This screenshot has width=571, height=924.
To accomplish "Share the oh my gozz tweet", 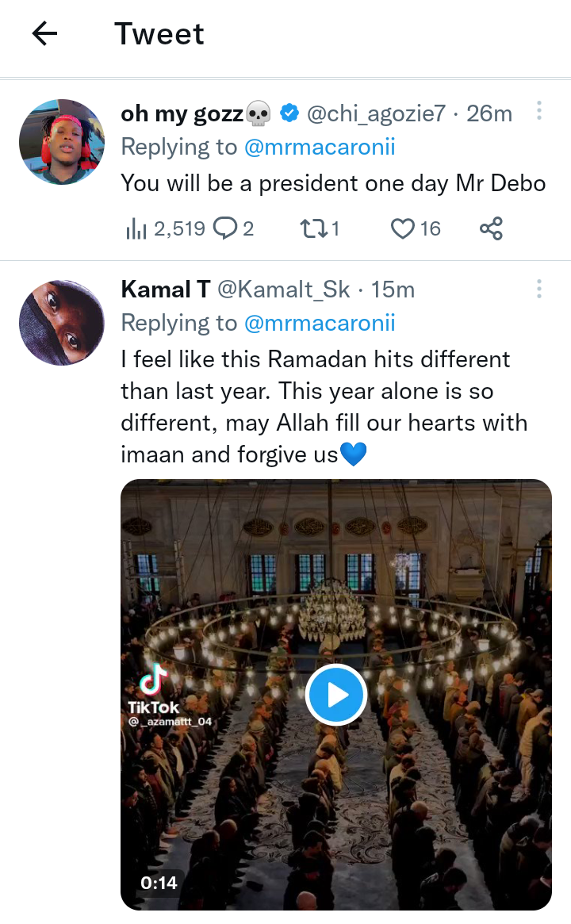I will click(x=491, y=229).
